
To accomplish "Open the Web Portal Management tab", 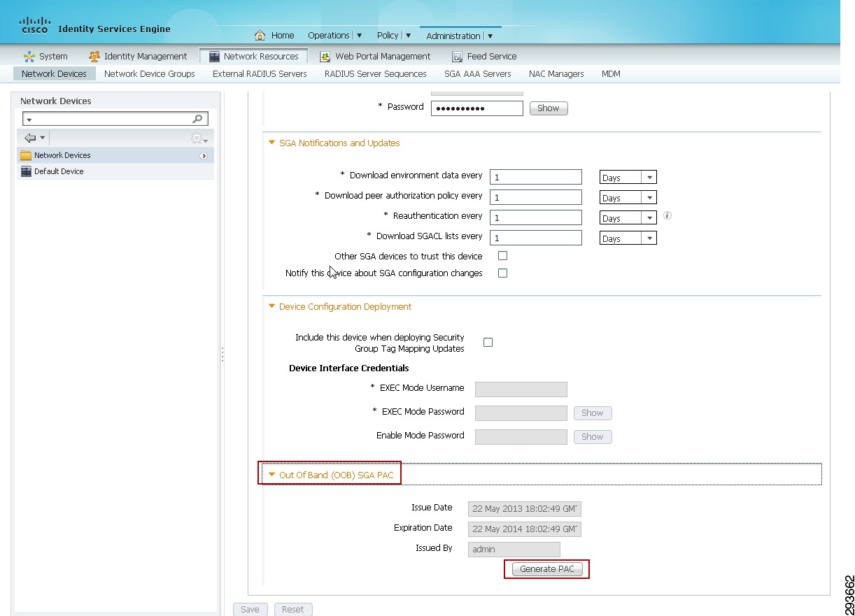I will pyautogui.click(x=375, y=57).
